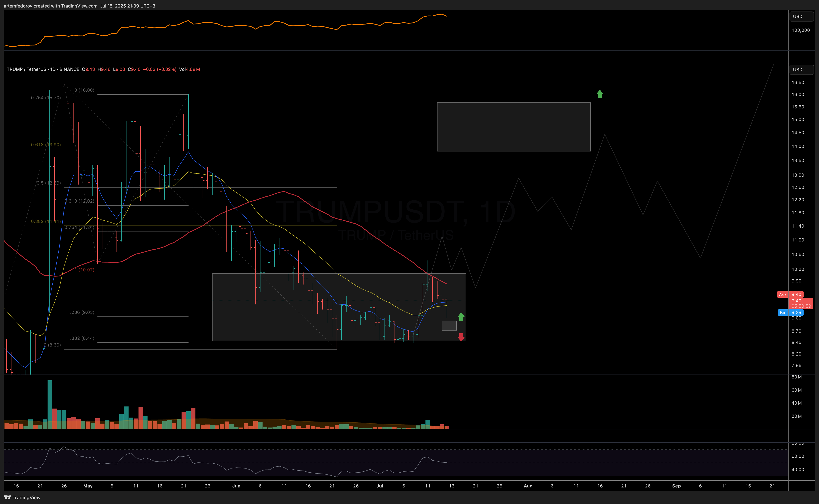Select the red Fib label 1 (10.07)
This screenshot has height=504, width=819.
coord(85,270)
